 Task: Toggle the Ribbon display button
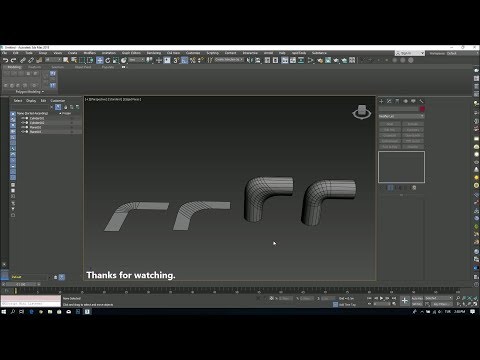pos(285,60)
